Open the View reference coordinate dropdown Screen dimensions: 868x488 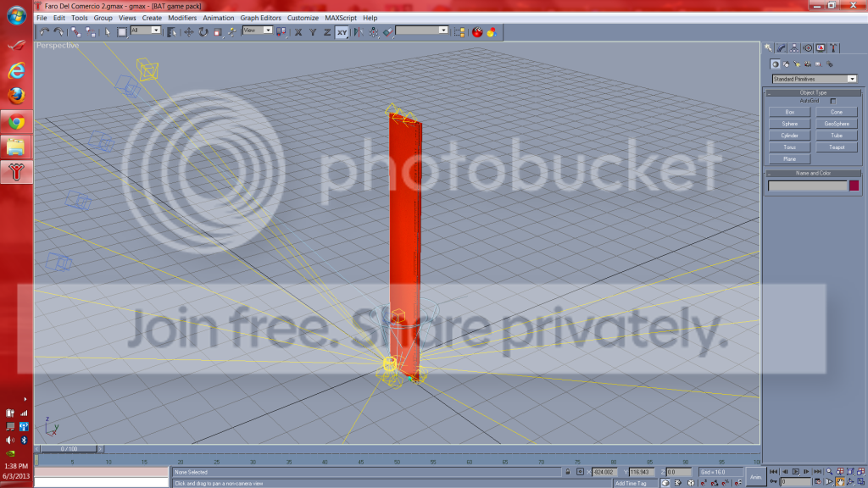pos(258,30)
